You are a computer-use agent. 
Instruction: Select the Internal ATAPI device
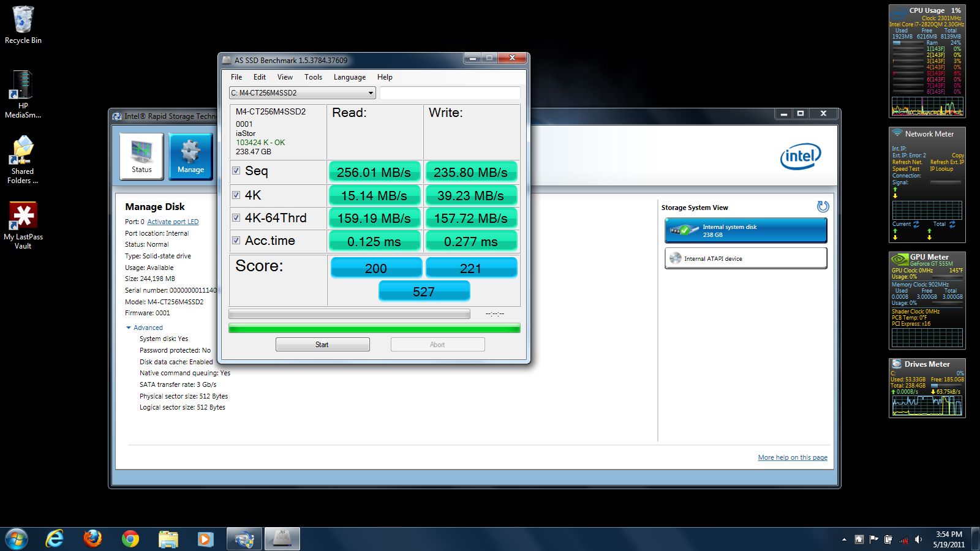745,258
